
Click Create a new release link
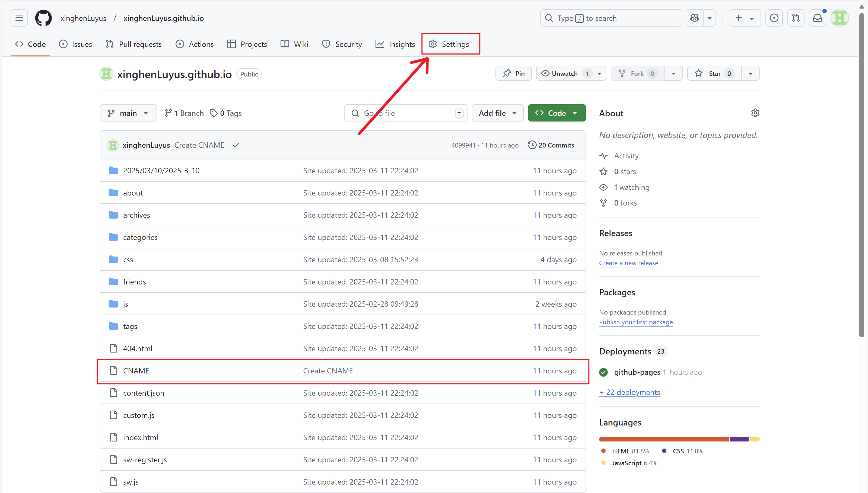pyautogui.click(x=628, y=263)
